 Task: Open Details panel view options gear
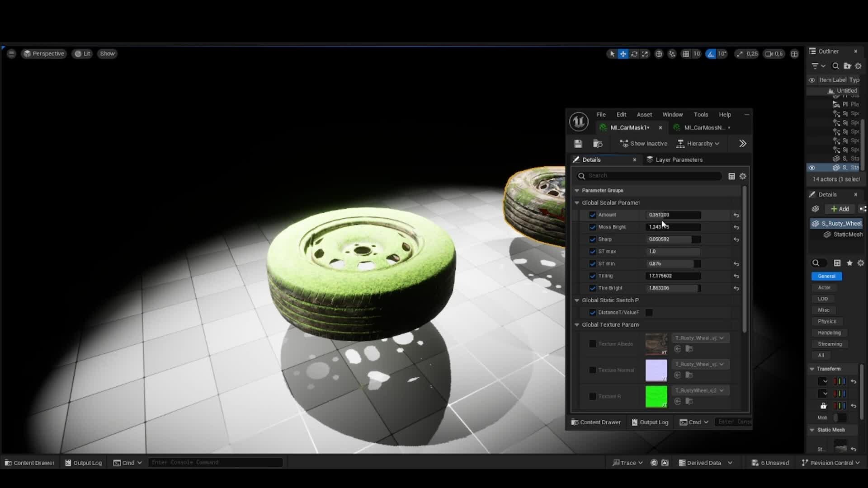tap(743, 176)
